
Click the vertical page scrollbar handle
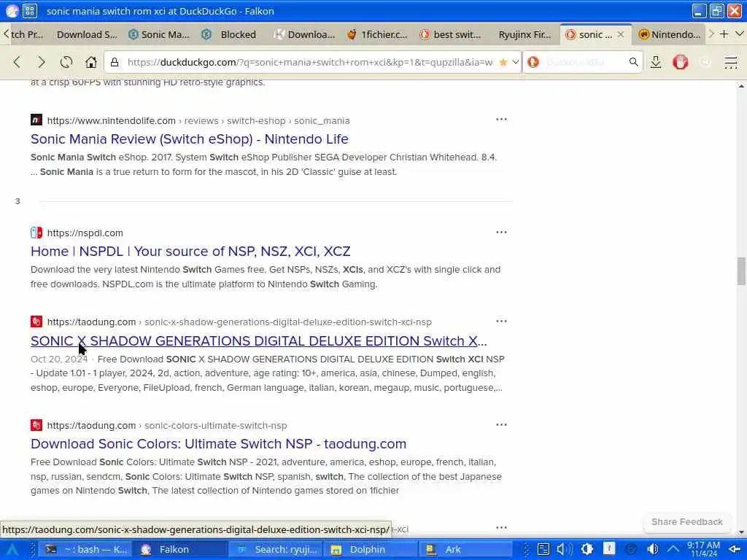click(741, 271)
